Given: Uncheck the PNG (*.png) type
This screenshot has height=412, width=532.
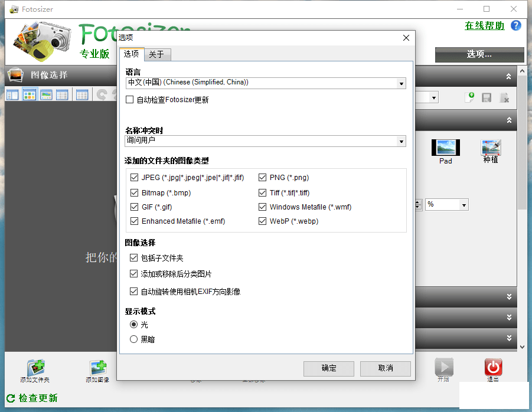Looking at the screenshot, I should [262, 177].
